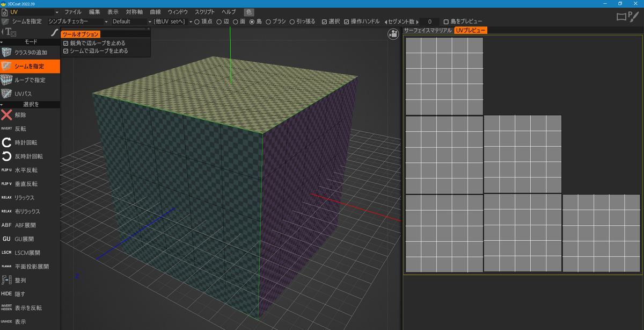Viewport: 644px width, 330px height.
Task: Run LSCM展開 unwrap
Action: tap(30, 253)
